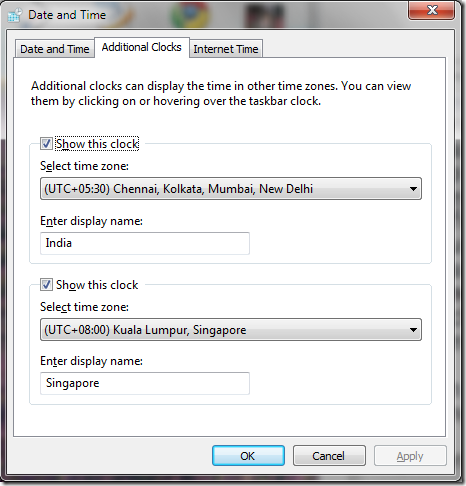Click the India display name field
Viewport: 466px width, 486px height.
coord(145,243)
